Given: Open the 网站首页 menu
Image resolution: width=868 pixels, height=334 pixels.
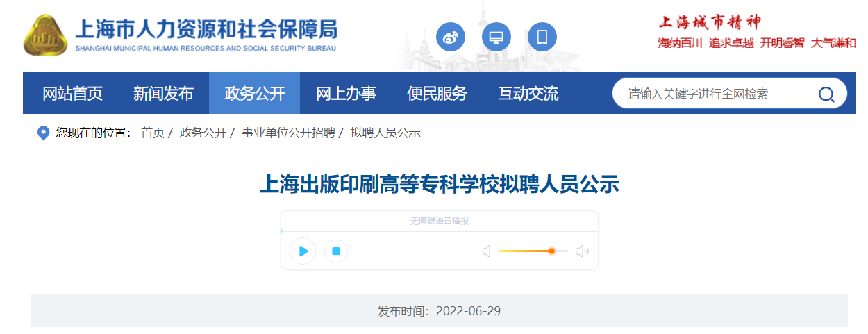Looking at the screenshot, I should pyautogui.click(x=72, y=94).
